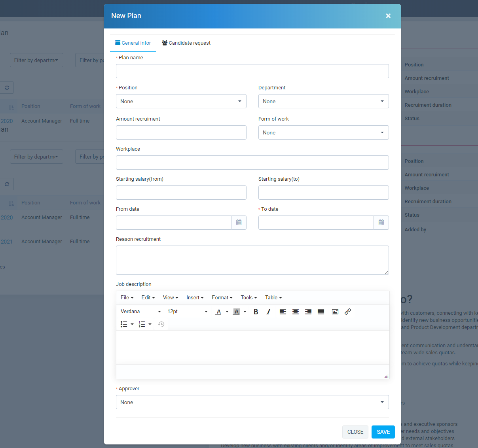
Task: Open the Insert menu in the editor
Action: (195, 298)
